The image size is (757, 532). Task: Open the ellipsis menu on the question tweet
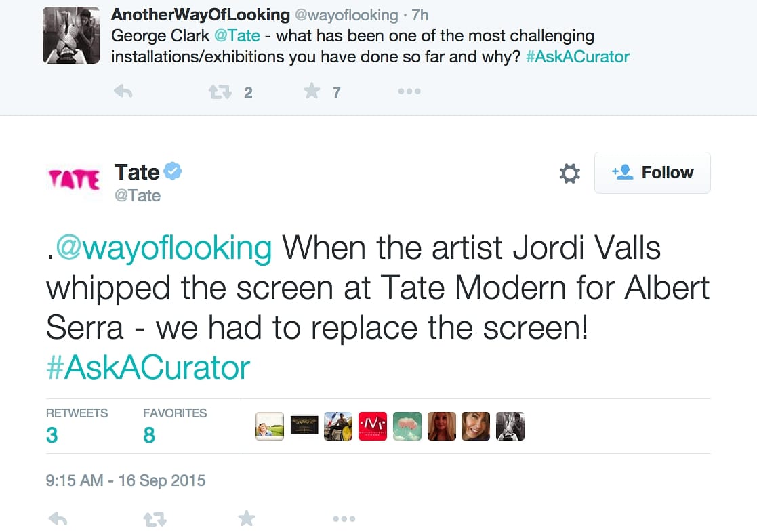coord(409,91)
